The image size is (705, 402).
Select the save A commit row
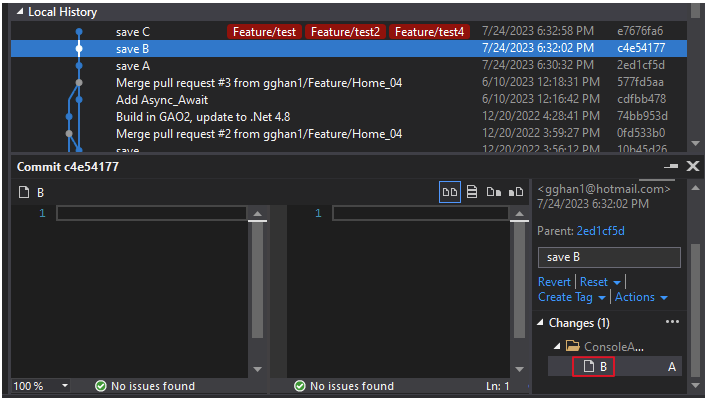(349, 66)
